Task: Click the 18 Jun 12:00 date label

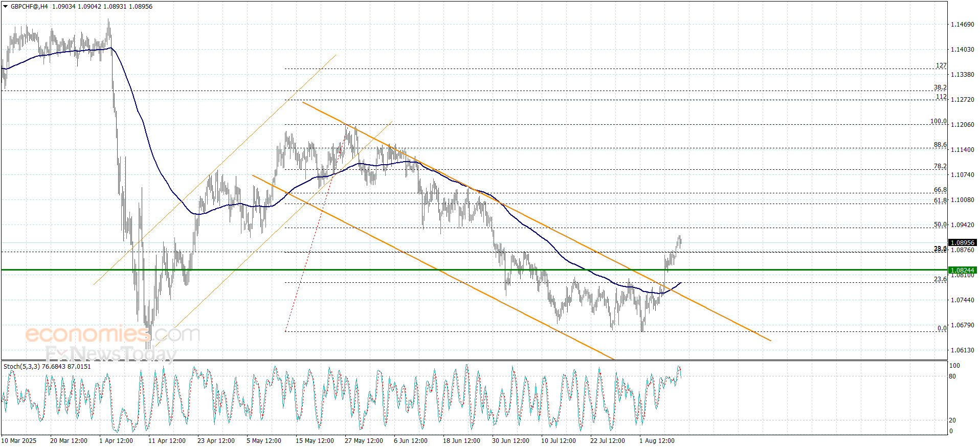Action: point(461,441)
